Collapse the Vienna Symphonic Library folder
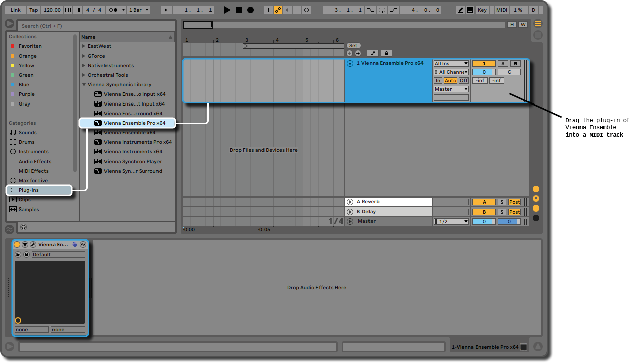Image resolution: width=633 pixels, height=364 pixels. pos(84,84)
